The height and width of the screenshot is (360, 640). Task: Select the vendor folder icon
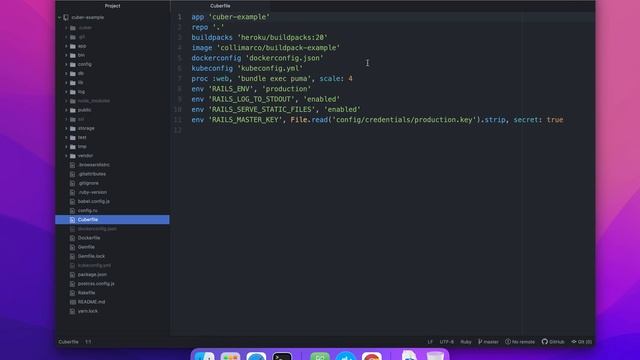pyautogui.click(x=73, y=156)
